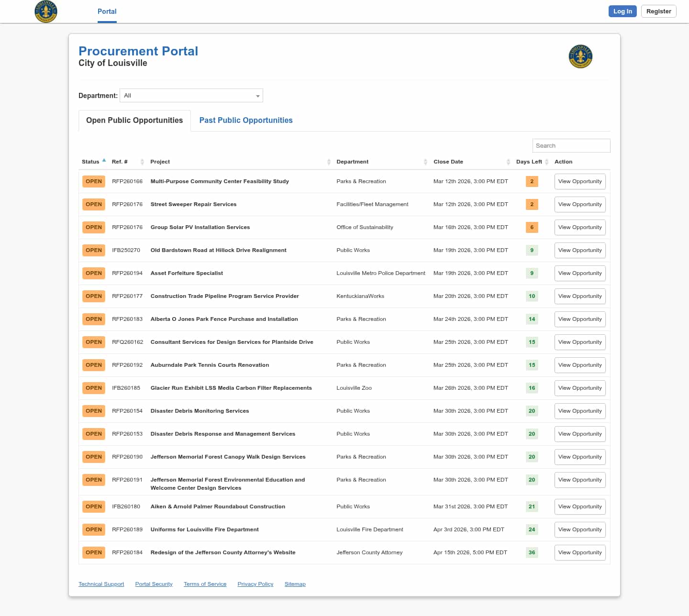Click the Log In button

click(x=622, y=11)
